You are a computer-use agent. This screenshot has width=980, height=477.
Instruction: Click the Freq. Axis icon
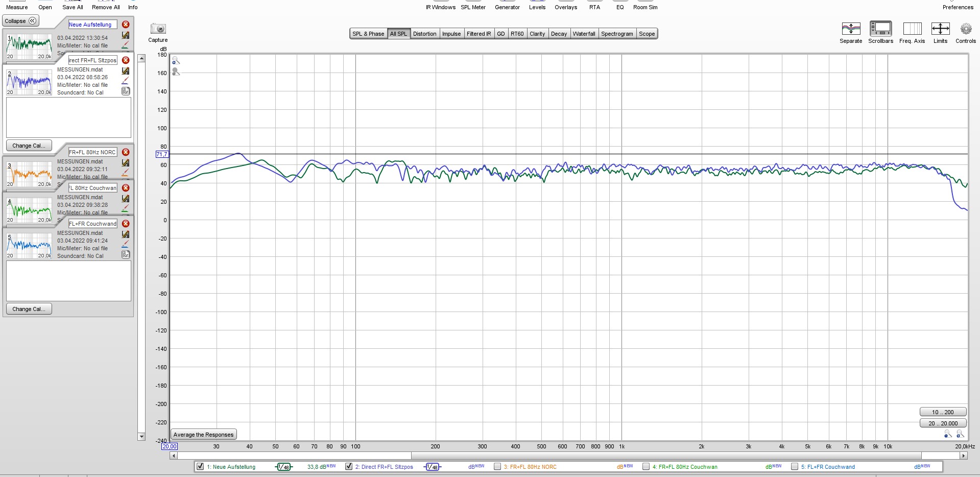click(912, 29)
